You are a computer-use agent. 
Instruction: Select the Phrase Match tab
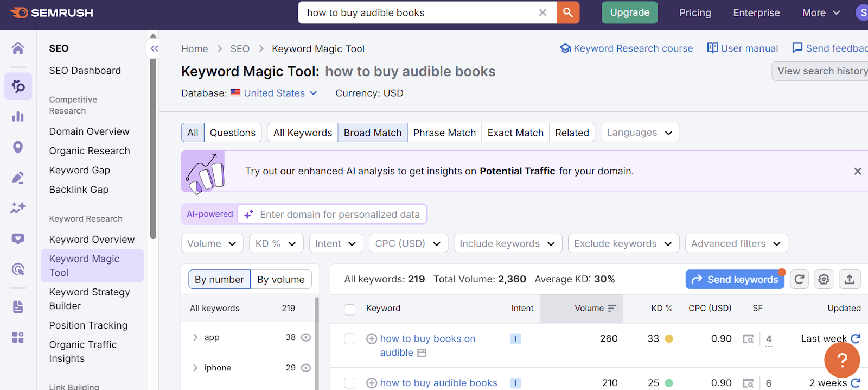444,133
